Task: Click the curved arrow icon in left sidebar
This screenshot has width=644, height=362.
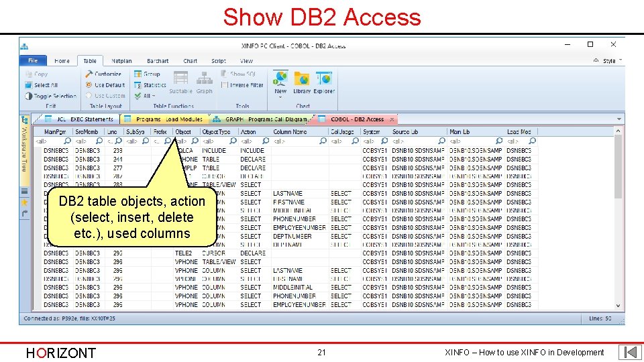Action: tap(25, 213)
